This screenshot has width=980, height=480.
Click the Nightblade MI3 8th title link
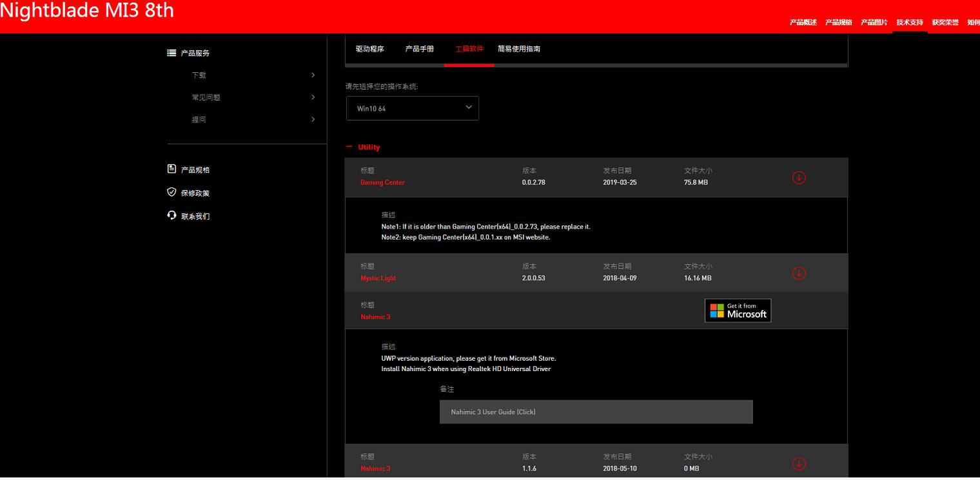[88, 11]
